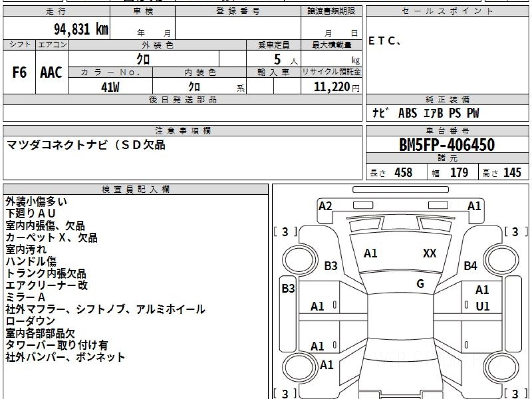Click the エアクリーナー改 note

click(47, 285)
